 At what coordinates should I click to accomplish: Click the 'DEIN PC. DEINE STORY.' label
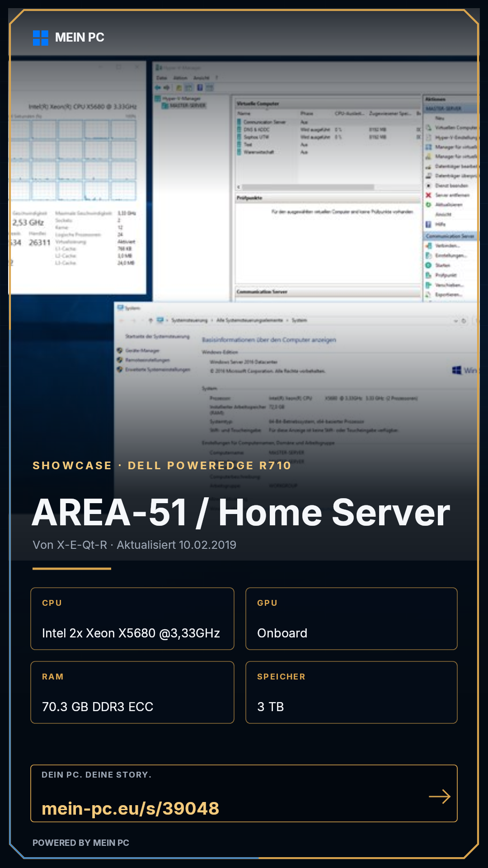coord(97,775)
